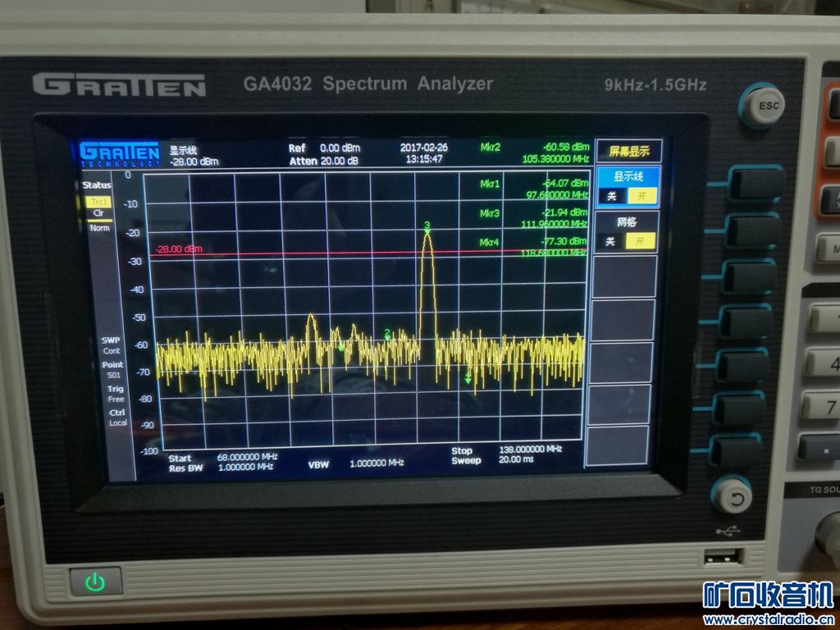Click the Res BW 1.000000 MHz value
The width and height of the screenshot is (840, 630).
click(x=221, y=467)
